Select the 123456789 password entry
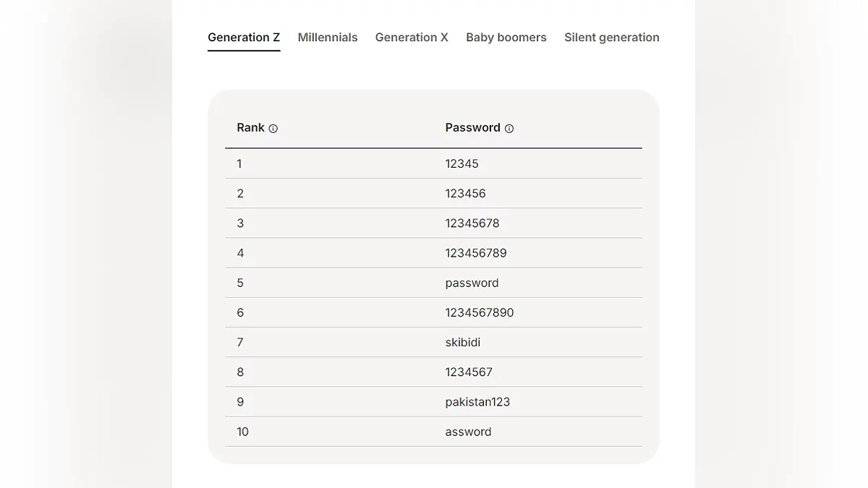Image resolution: width=868 pixels, height=488 pixels. 476,253
